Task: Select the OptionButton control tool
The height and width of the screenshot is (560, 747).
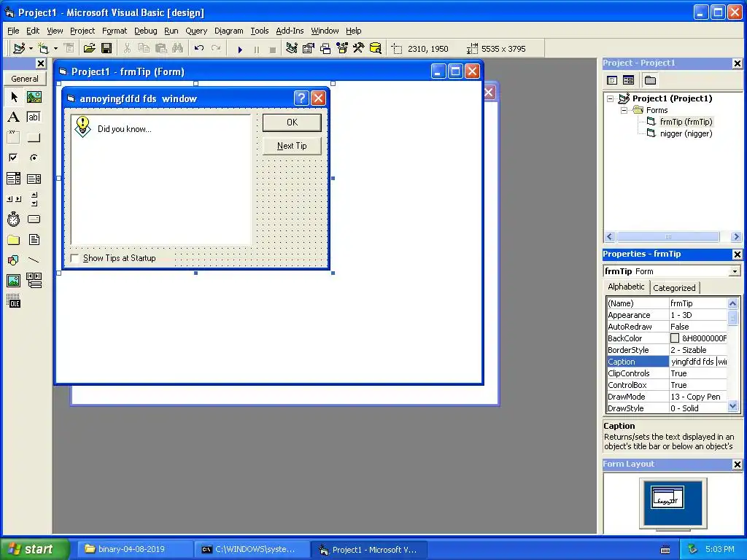Action: [34, 157]
